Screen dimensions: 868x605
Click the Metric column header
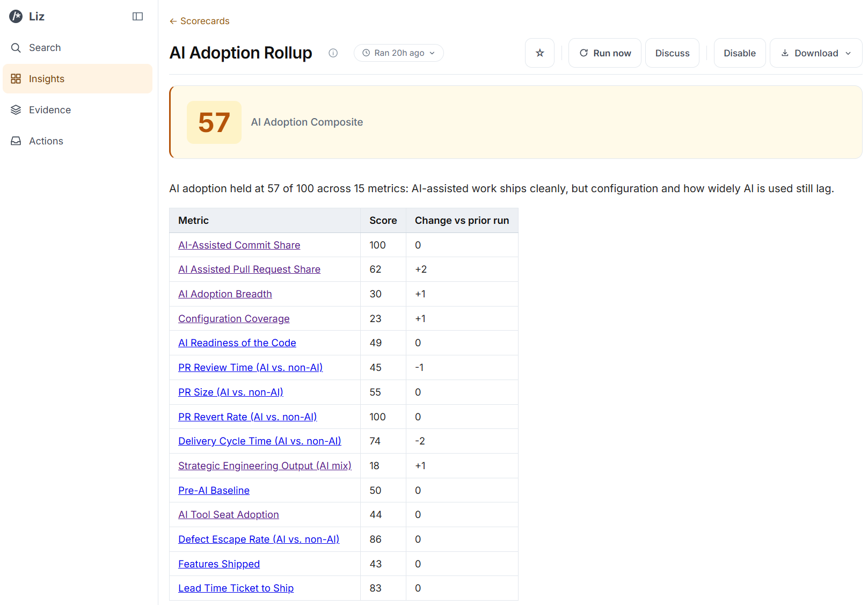[265, 221]
